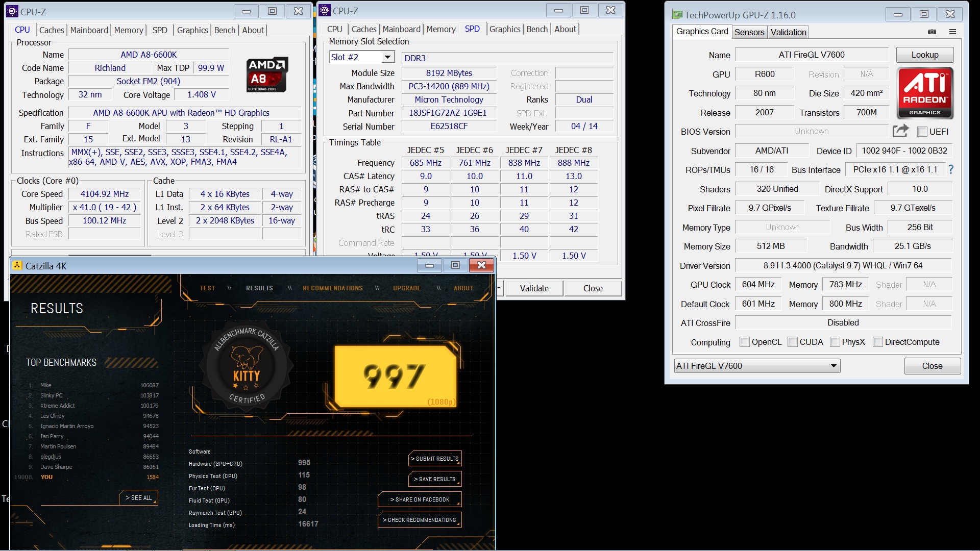This screenshot has height=551, width=980.
Task: Click the CPU-Z Close button
Action: pos(593,288)
